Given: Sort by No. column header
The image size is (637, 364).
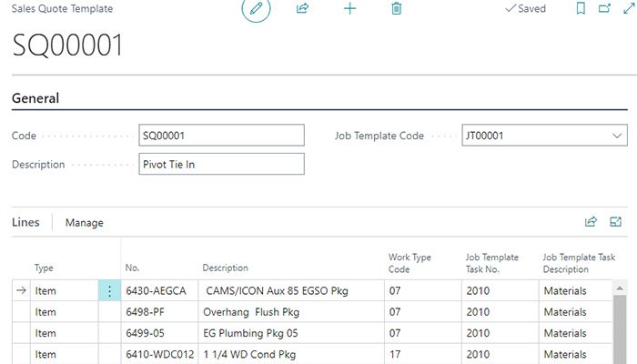Looking at the screenshot, I should 132,268.
